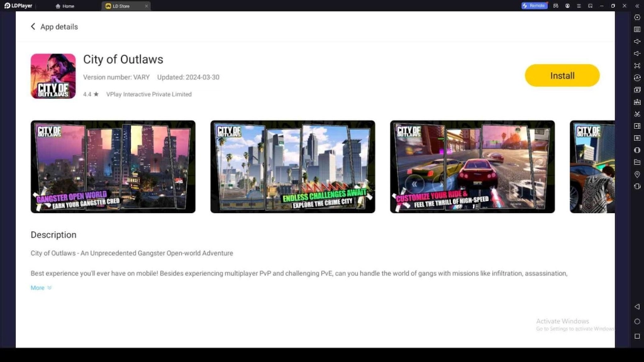Open the gamepad icon in title bar

pyautogui.click(x=556, y=6)
